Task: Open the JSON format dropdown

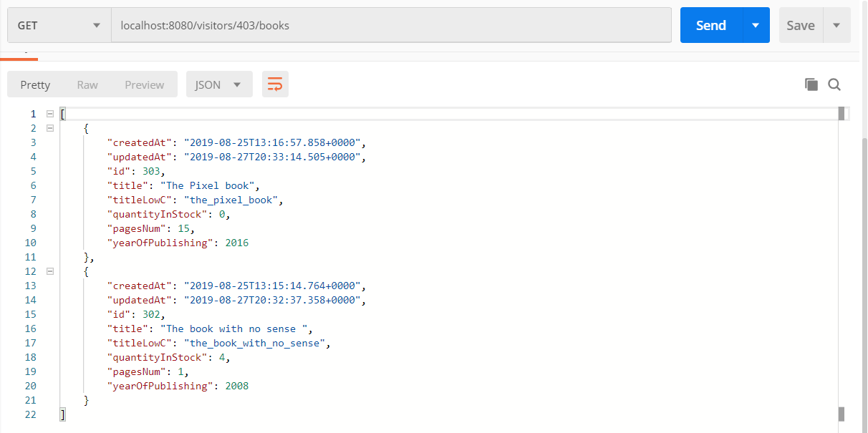Action: tap(219, 84)
